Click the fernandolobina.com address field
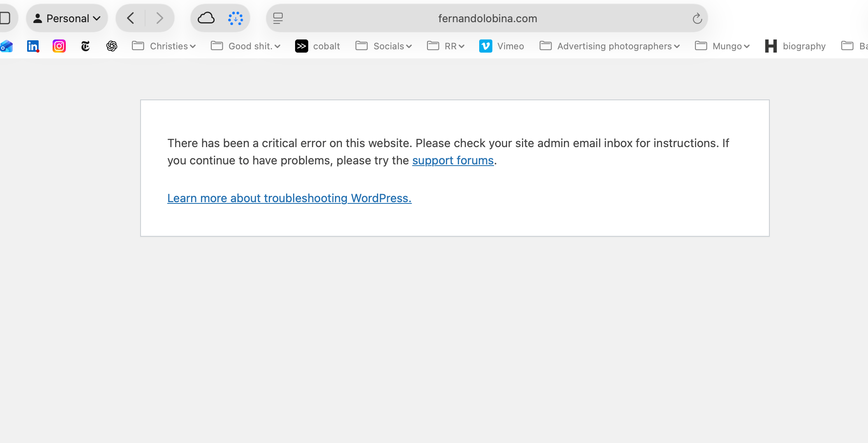This screenshot has width=868, height=443. click(x=487, y=18)
